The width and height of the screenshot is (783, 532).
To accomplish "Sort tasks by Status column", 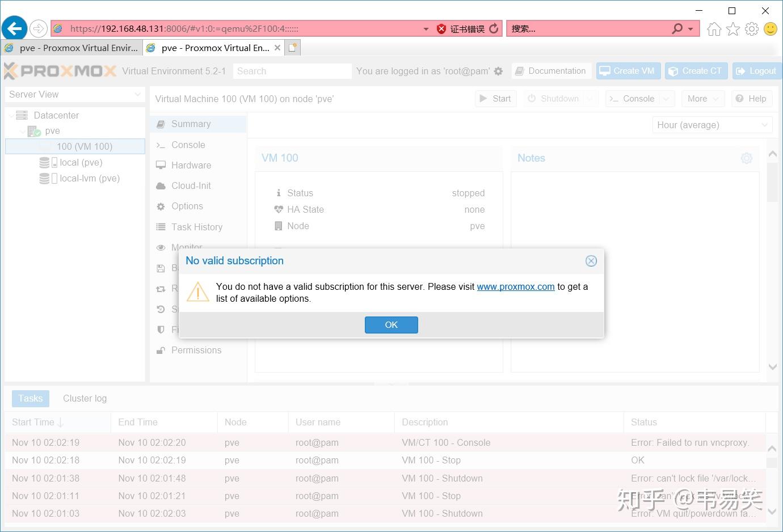I will [x=694, y=423].
